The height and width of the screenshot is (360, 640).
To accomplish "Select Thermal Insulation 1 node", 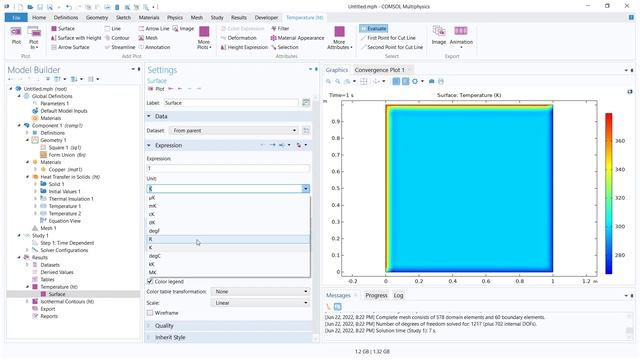I will [x=71, y=199].
